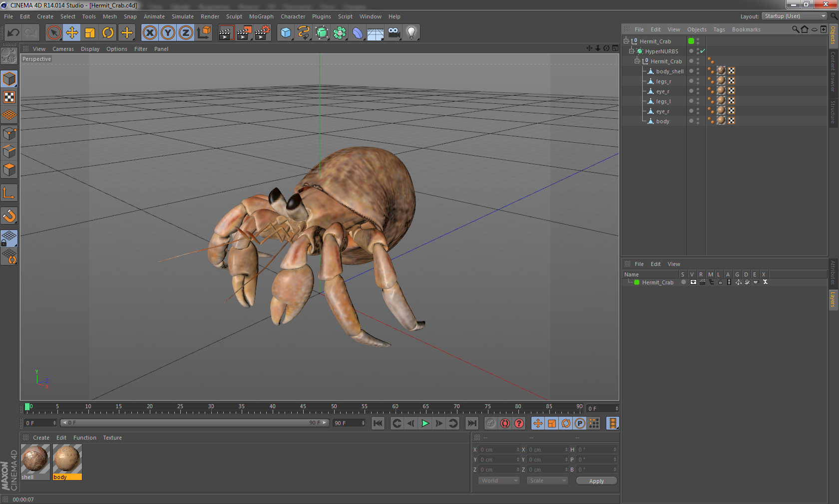Click the Apply button
This screenshot has width=839, height=504.
(x=596, y=481)
